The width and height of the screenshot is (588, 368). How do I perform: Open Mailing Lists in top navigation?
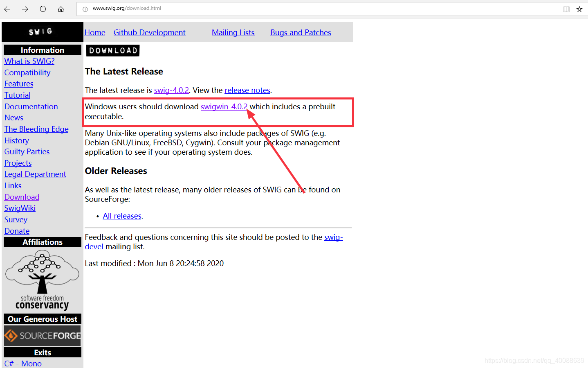click(233, 32)
